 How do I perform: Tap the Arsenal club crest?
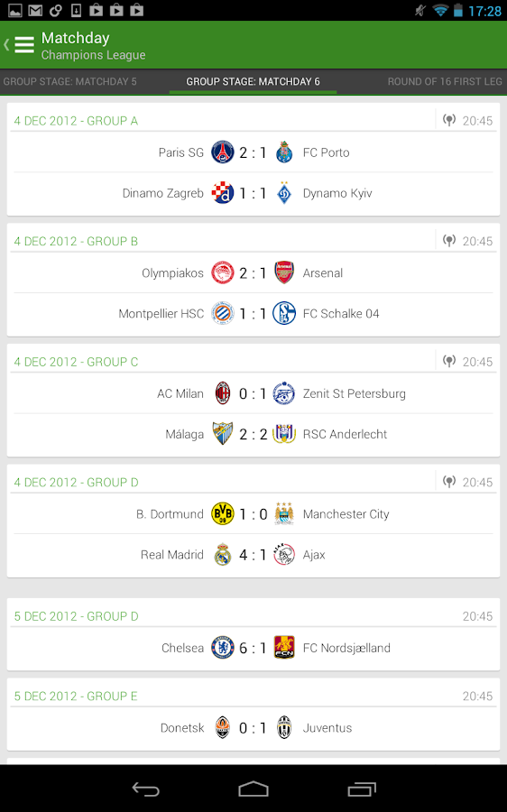pos(284,272)
